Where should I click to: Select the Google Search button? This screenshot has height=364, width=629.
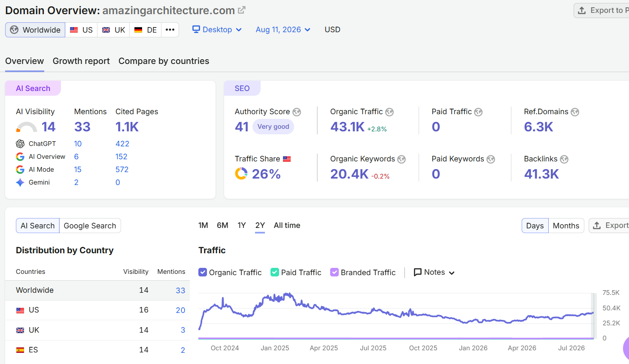[90, 226]
